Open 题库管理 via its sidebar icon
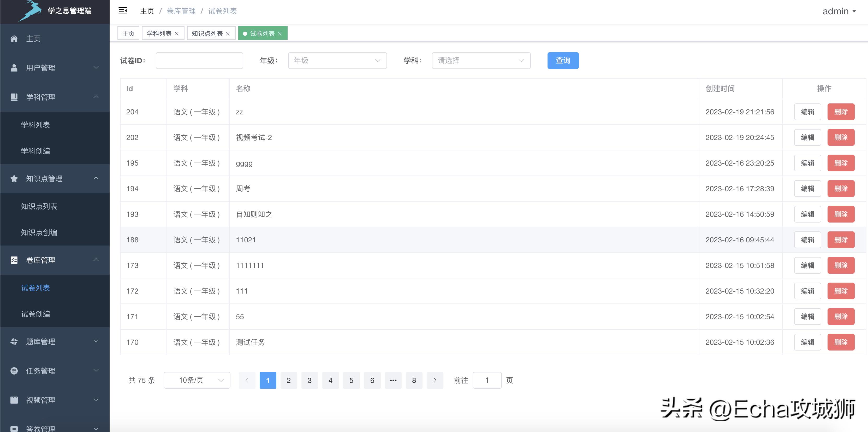The height and width of the screenshot is (432, 868). pyautogui.click(x=14, y=341)
